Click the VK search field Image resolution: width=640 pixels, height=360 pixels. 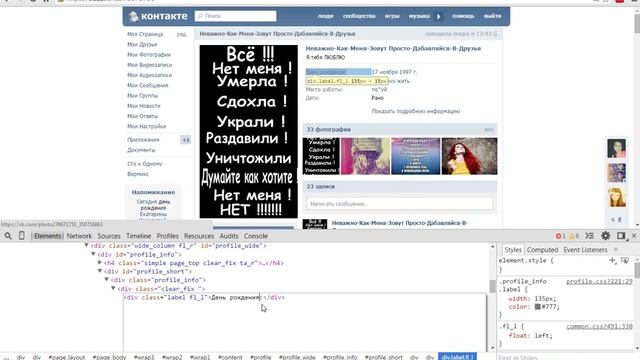point(236,16)
